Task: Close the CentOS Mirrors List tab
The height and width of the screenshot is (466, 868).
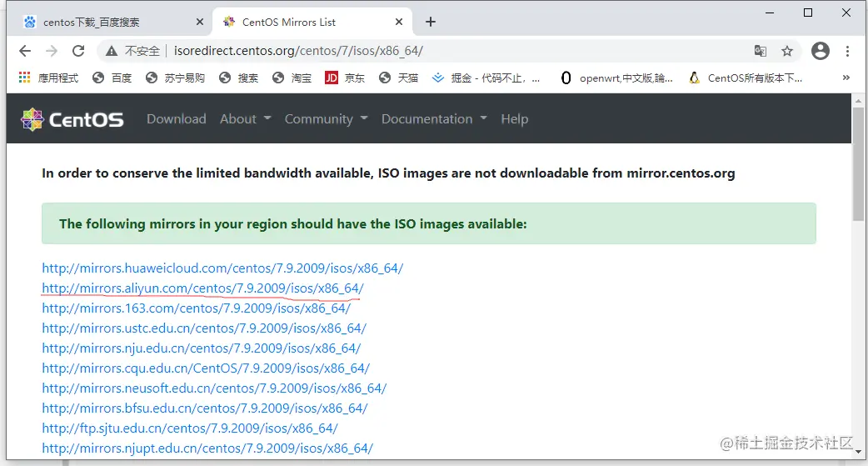Action: pyautogui.click(x=399, y=23)
